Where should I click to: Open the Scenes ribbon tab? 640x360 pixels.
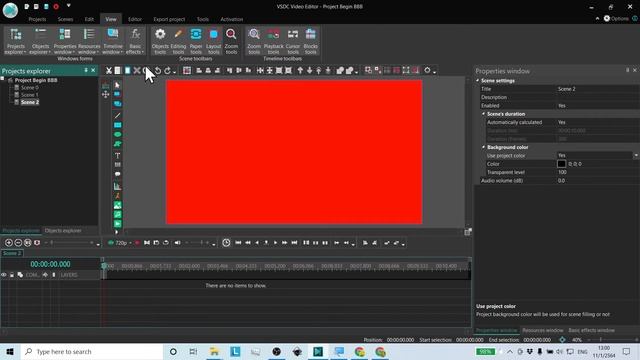[65, 19]
